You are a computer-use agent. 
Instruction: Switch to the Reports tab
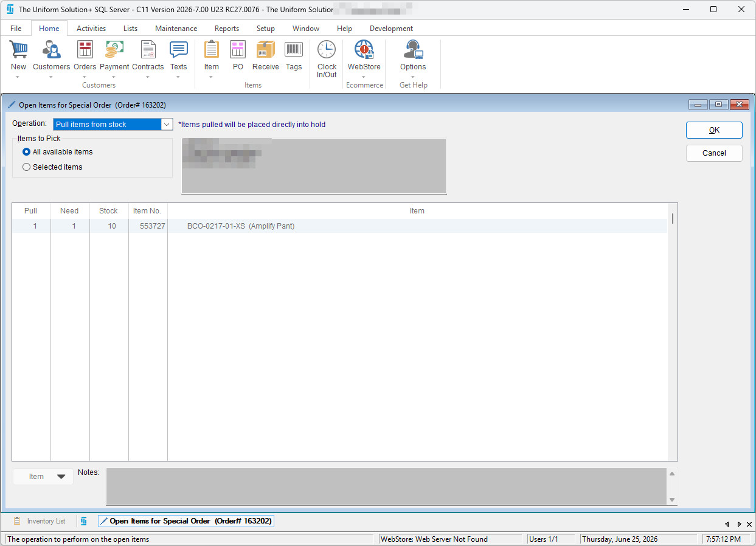tap(227, 29)
